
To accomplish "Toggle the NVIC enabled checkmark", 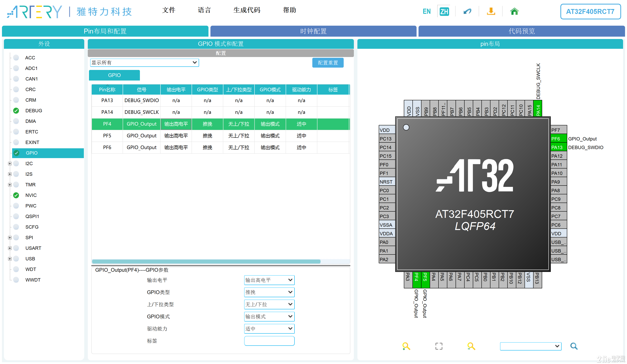I will 16,195.
